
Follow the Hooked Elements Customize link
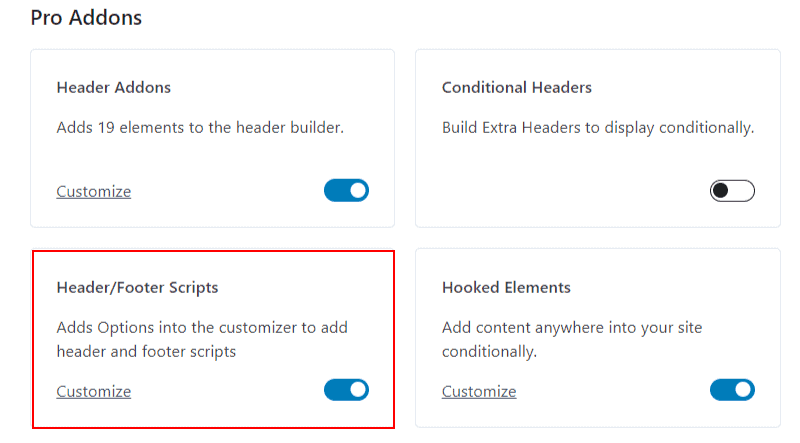pyautogui.click(x=479, y=391)
